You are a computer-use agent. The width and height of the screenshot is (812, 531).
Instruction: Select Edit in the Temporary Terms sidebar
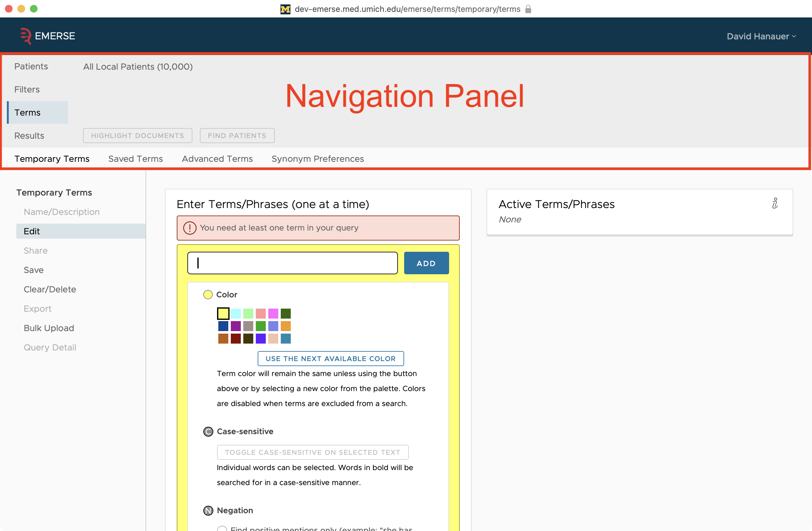tap(81, 231)
